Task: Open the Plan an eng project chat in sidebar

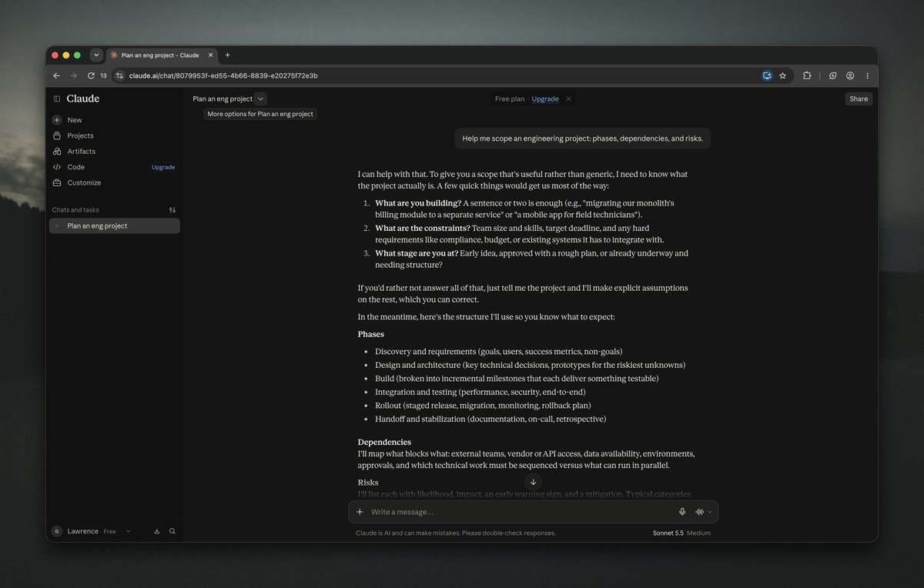Action: point(115,226)
